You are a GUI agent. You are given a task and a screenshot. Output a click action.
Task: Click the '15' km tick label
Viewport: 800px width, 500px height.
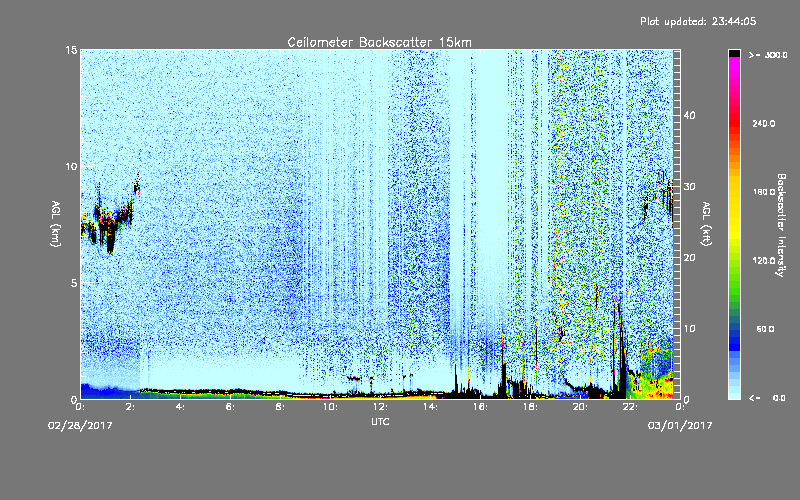[x=71, y=50]
